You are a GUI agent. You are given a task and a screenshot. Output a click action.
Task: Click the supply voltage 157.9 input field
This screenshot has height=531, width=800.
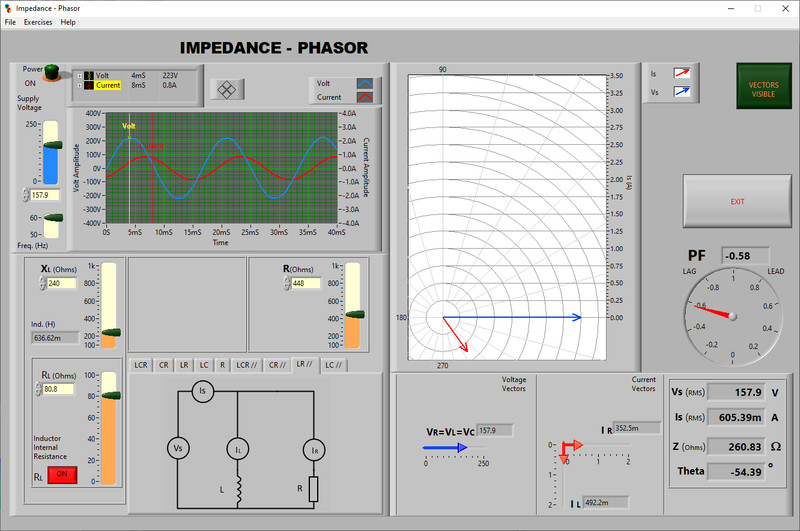click(45, 195)
